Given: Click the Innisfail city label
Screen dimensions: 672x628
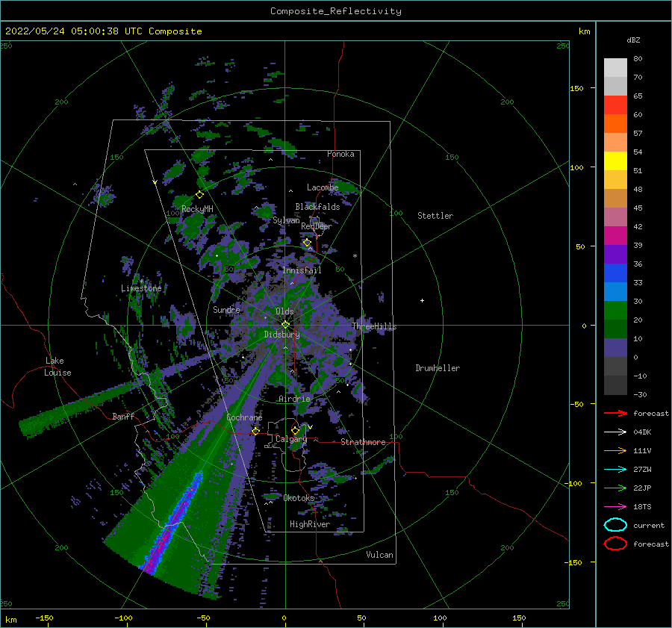Looking at the screenshot, I should [x=302, y=270].
